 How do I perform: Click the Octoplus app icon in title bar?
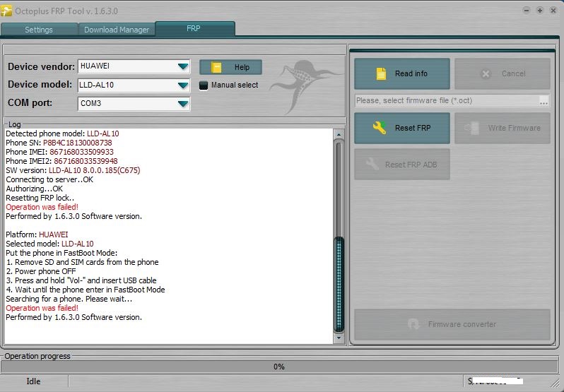point(6,11)
